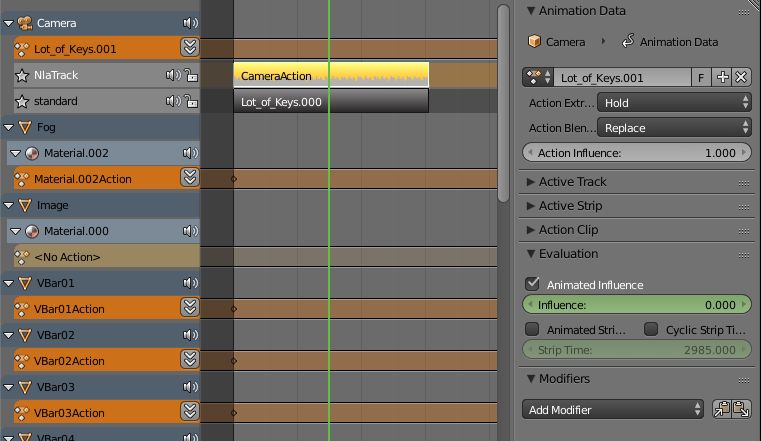Image resolution: width=761 pixels, height=441 pixels.
Task: Click the Material.002 sphere icon
Action: click(32, 153)
